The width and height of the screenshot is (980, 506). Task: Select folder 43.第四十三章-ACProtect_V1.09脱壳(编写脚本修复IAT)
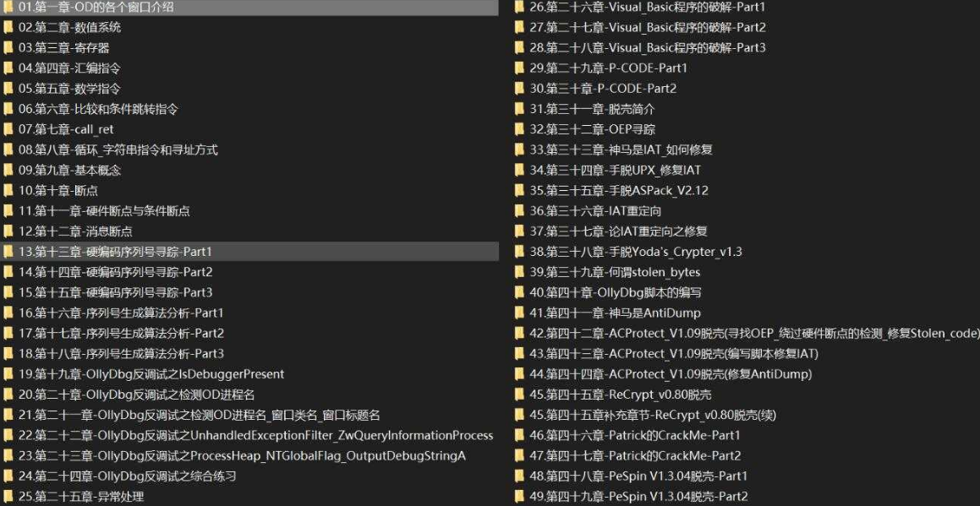674,354
